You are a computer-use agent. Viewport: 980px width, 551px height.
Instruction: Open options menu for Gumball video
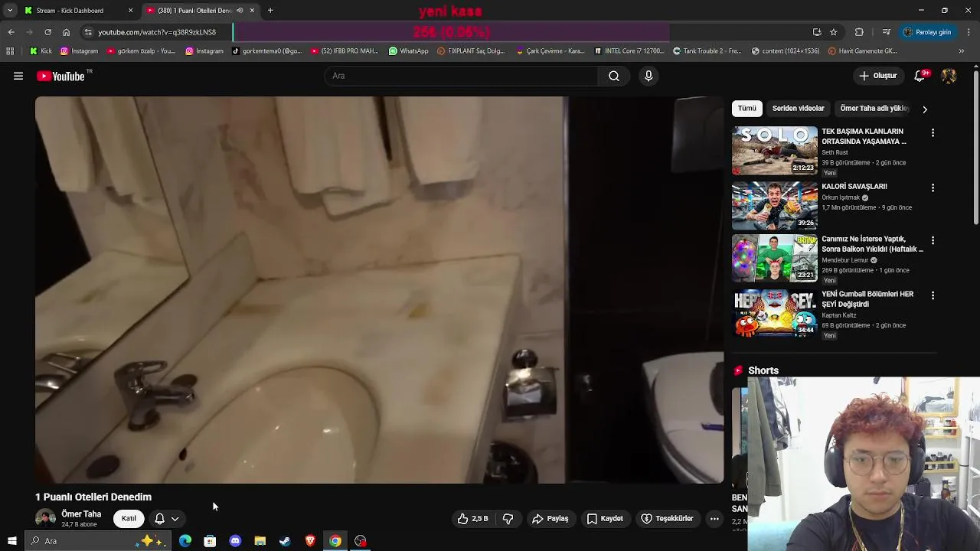(933, 295)
